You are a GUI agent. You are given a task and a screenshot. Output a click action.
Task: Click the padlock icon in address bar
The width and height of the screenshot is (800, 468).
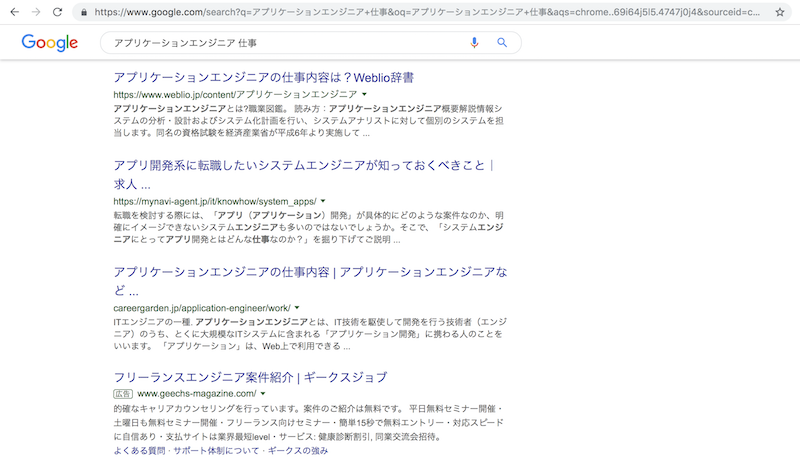pos(84,12)
